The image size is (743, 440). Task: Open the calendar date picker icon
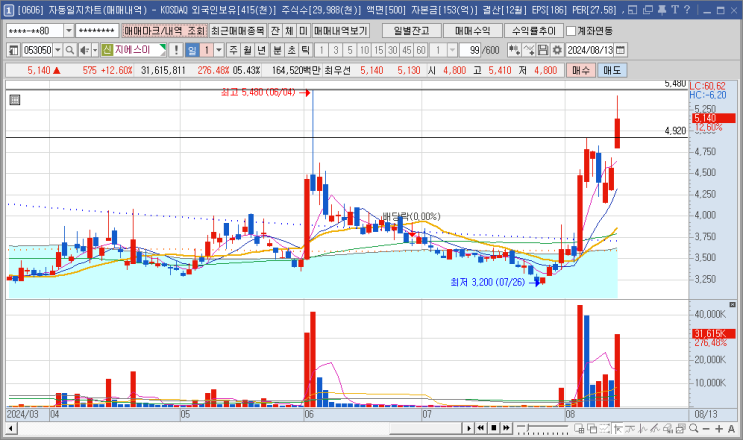(620, 50)
